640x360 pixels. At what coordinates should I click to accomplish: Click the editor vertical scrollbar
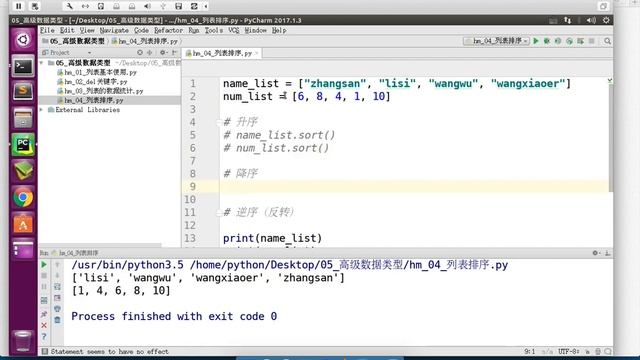610,138
